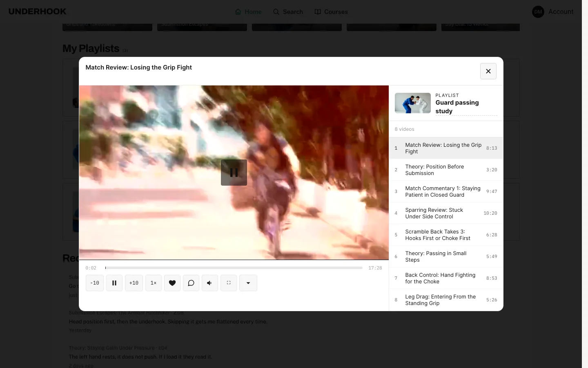This screenshot has width=588, height=368.
Task: Seek on the video progress bar
Action: pos(234,268)
